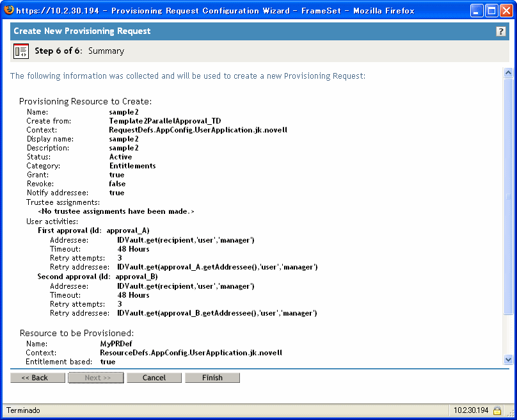517x420 pixels.
Task: Click 'ResourceDefs.AppConfig.UserApplication.jk.novell' context value
Action: point(191,353)
